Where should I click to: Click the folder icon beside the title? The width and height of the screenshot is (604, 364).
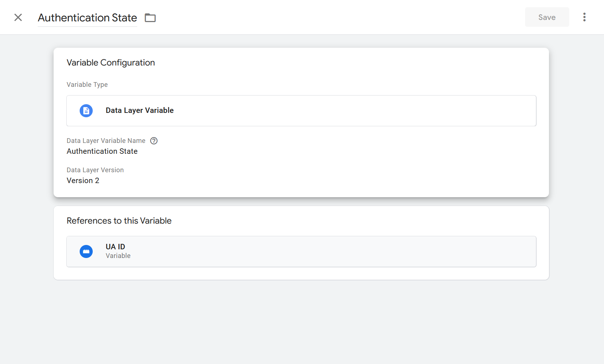click(x=150, y=18)
